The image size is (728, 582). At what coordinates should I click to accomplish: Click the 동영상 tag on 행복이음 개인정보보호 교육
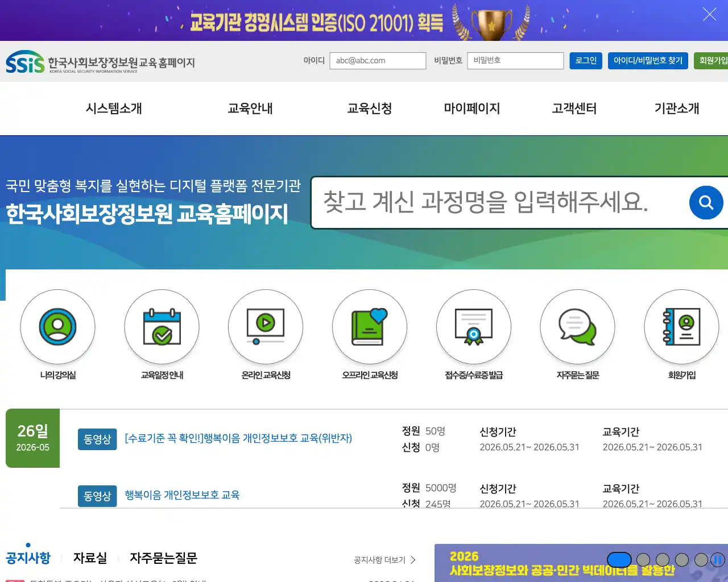pos(97,496)
